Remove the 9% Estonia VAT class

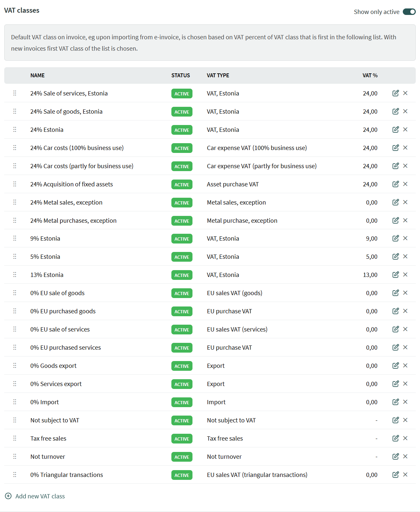[x=405, y=238]
